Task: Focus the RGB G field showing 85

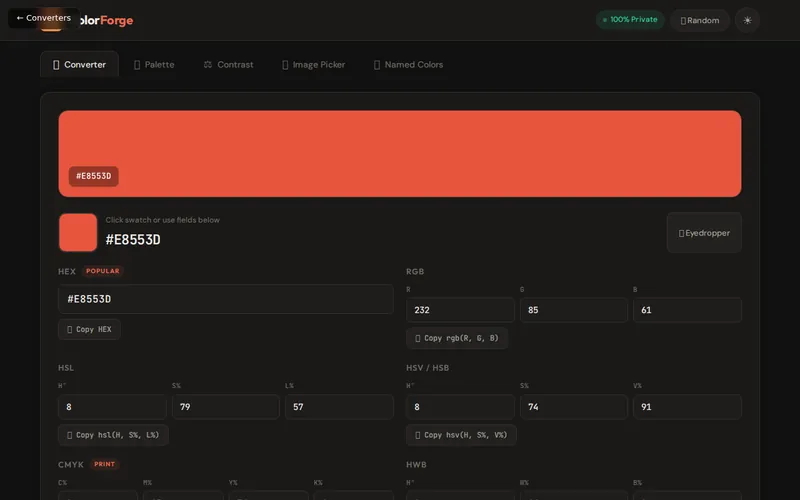Action: pos(573,310)
